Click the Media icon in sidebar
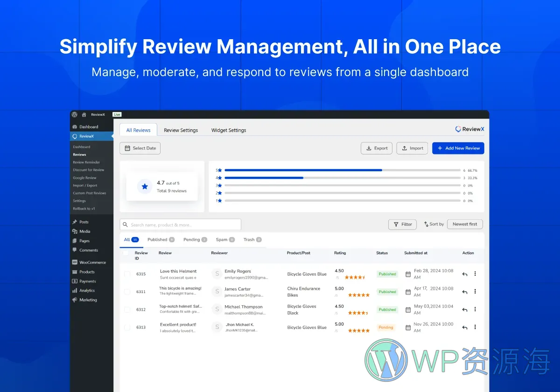The image size is (560, 392). 75,231
